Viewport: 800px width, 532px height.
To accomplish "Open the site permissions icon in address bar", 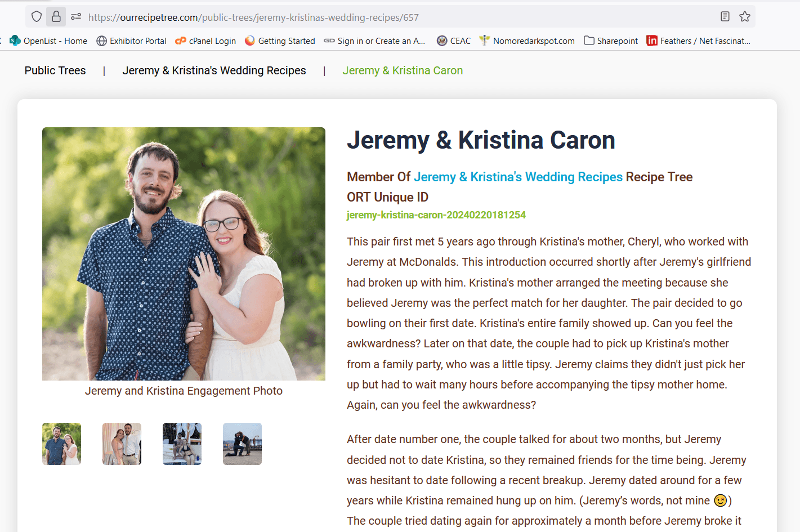I will [x=76, y=17].
